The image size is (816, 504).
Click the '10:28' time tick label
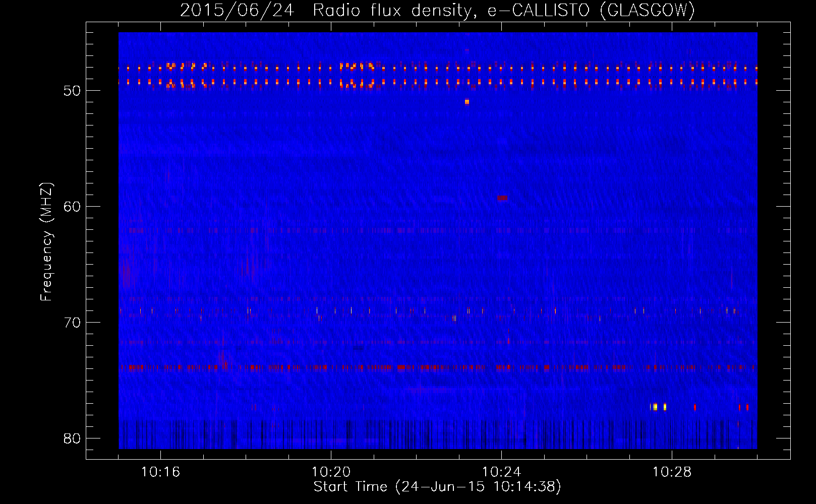click(x=672, y=472)
